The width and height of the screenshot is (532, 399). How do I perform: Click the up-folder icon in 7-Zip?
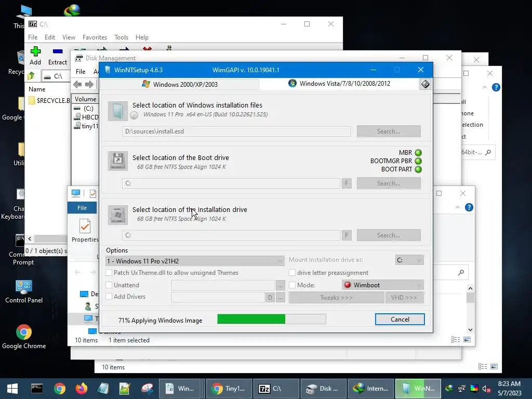(31, 76)
